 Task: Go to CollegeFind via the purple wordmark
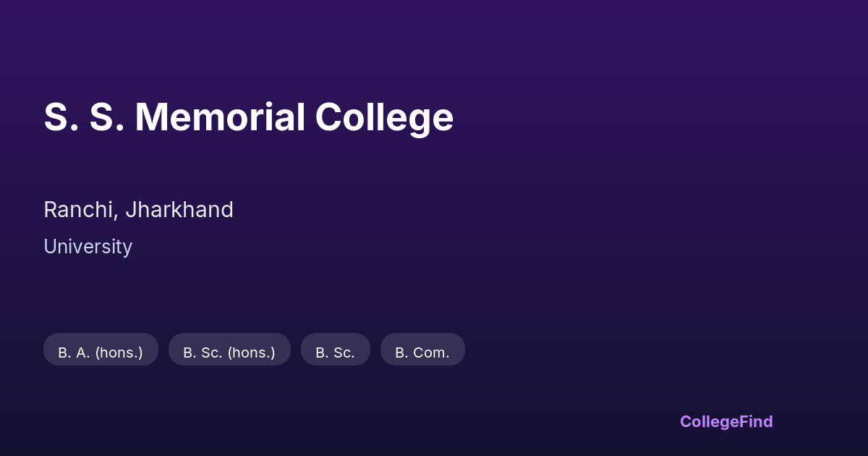click(x=726, y=421)
